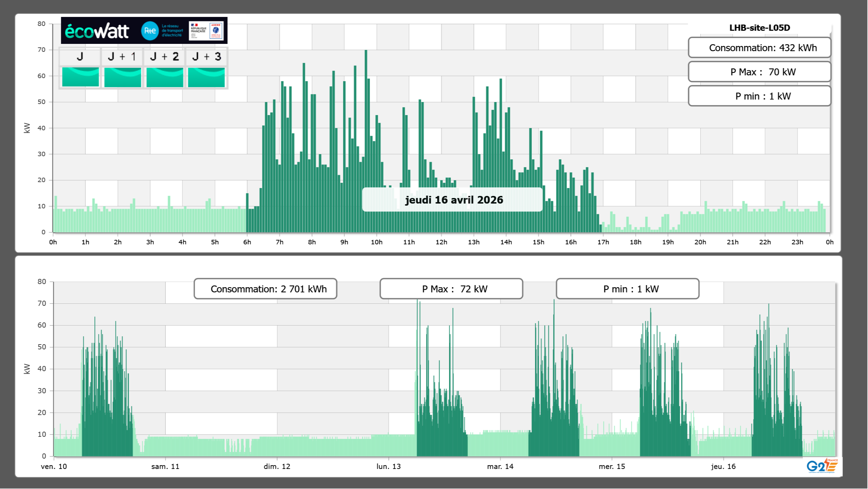The image size is (868, 489).
Task: Click the écowatt logo
Action: [97, 31]
